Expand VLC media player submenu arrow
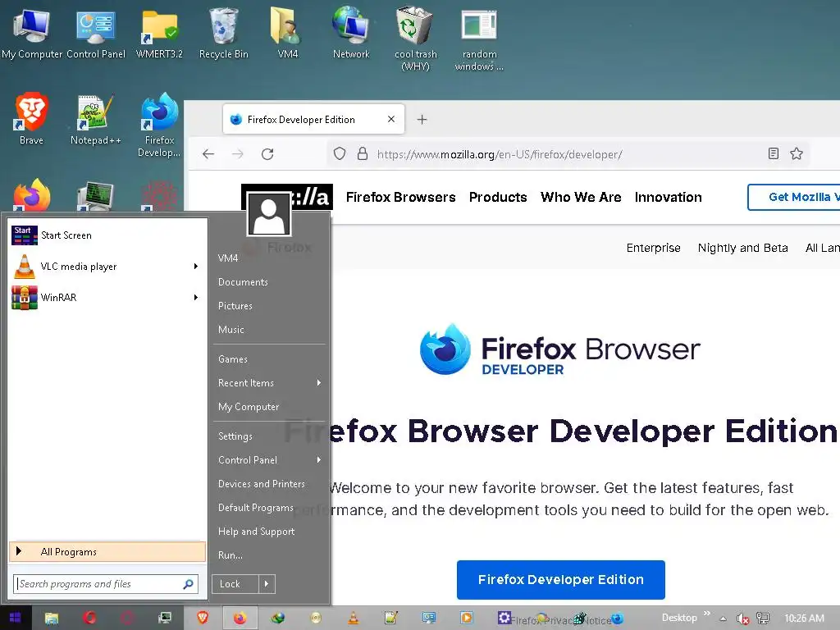Screen dimensions: 840x630 [x=196, y=267]
